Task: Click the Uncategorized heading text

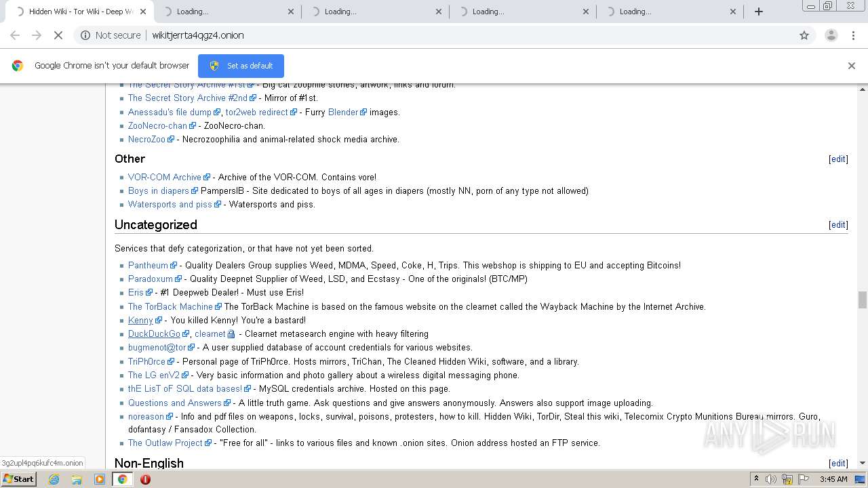Action: (x=156, y=225)
